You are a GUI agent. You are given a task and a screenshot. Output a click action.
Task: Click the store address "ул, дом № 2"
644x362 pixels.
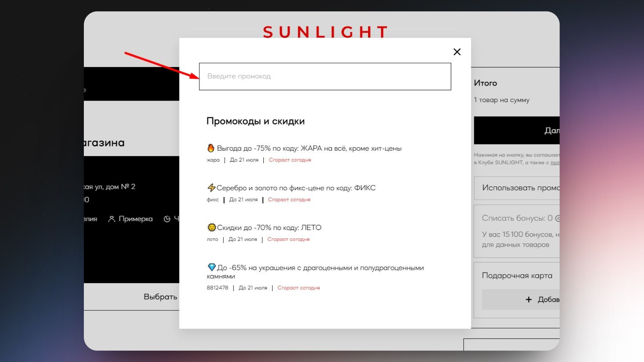[x=115, y=187]
